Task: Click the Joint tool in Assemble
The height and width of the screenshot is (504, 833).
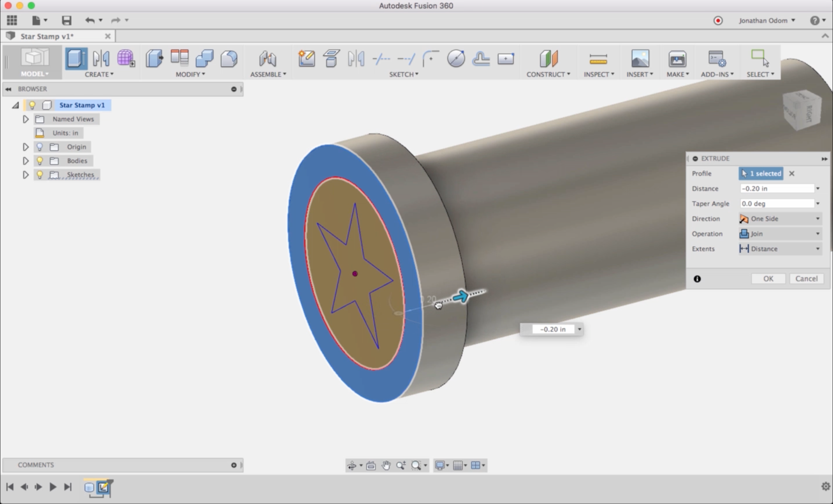Action: 268,58
